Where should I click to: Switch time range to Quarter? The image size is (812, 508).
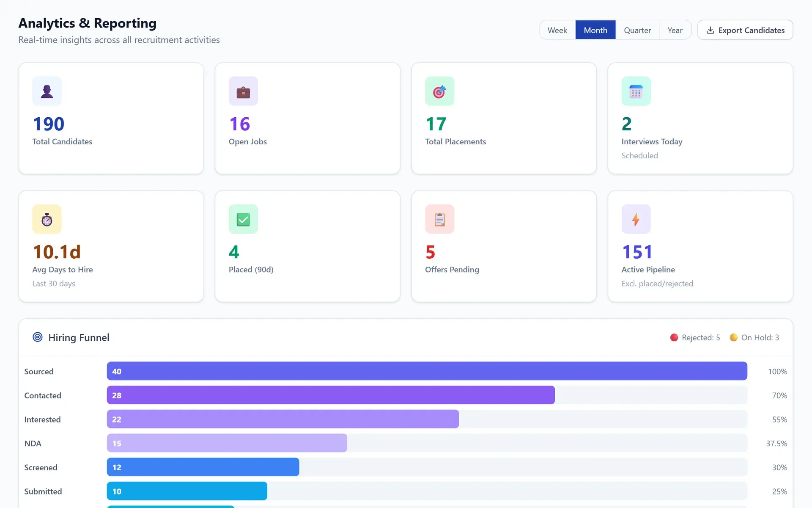pyautogui.click(x=637, y=30)
